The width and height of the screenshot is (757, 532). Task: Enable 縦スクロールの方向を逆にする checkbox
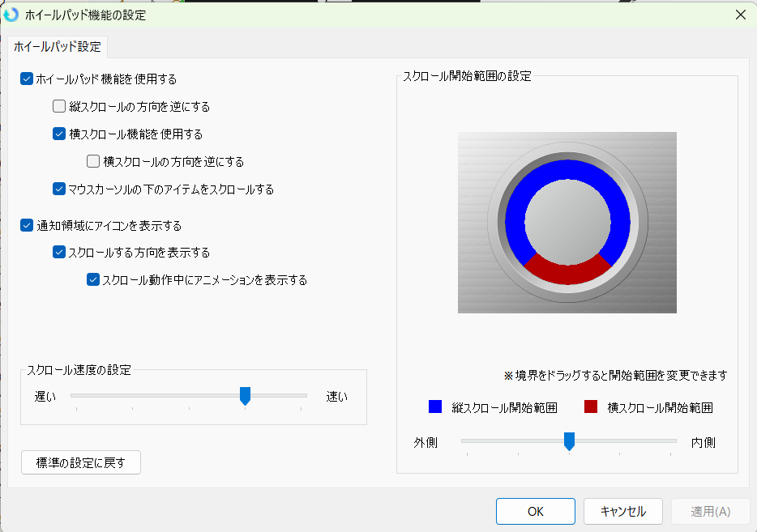click(58, 106)
